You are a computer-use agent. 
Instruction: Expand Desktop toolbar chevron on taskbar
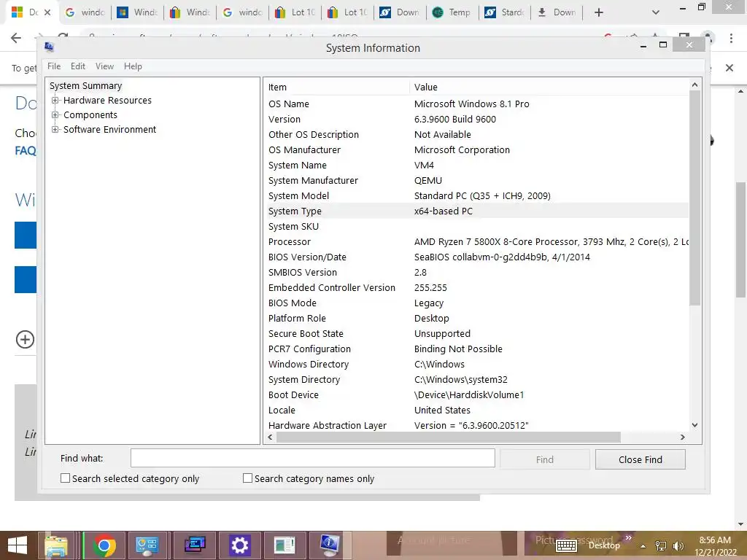click(x=628, y=537)
